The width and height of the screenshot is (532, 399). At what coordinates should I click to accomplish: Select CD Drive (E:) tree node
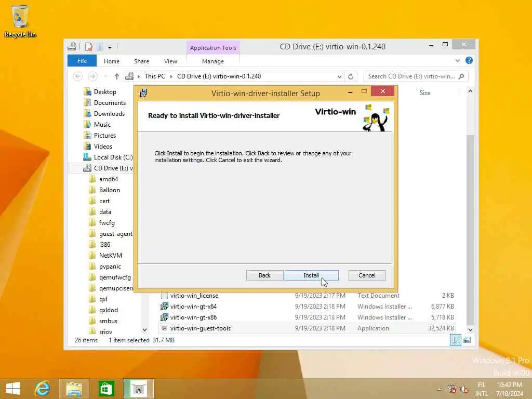[x=113, y=168]
